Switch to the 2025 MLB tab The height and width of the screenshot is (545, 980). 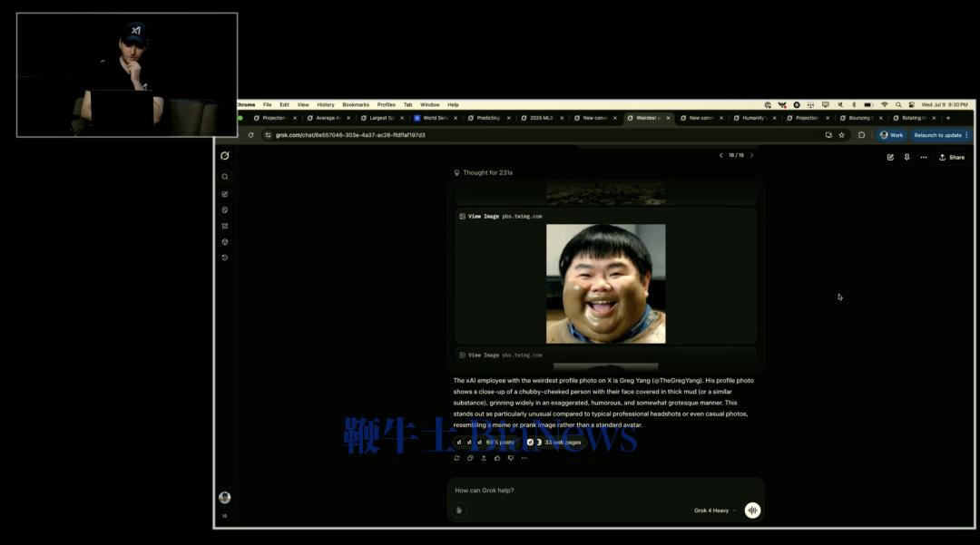click(x=541, y=118)
